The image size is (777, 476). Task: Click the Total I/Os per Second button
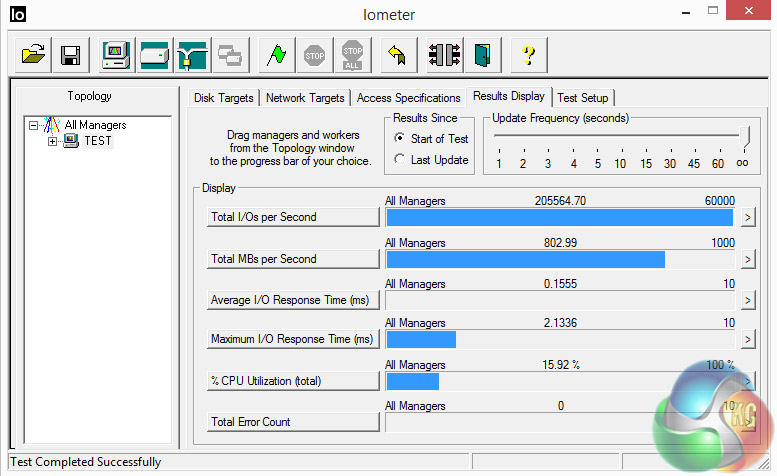click(x=293, y=217)
